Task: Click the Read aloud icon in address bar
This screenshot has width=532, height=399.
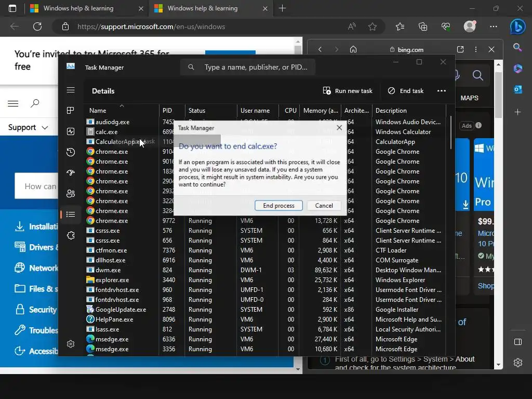Action: tap(352, 26)
